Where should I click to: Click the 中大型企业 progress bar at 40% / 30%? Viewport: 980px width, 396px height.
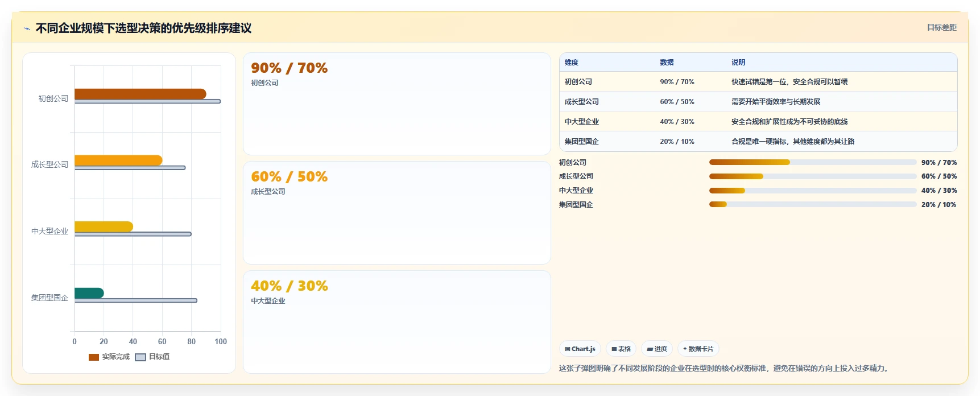click(x=813, y=191)
